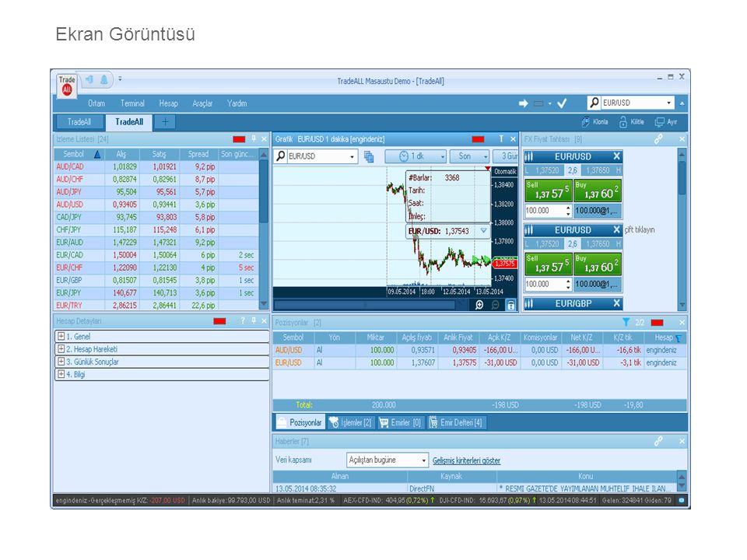Click the link icon in Haberler header
This screenshot has width=747, height=560.
pos(658,442)
